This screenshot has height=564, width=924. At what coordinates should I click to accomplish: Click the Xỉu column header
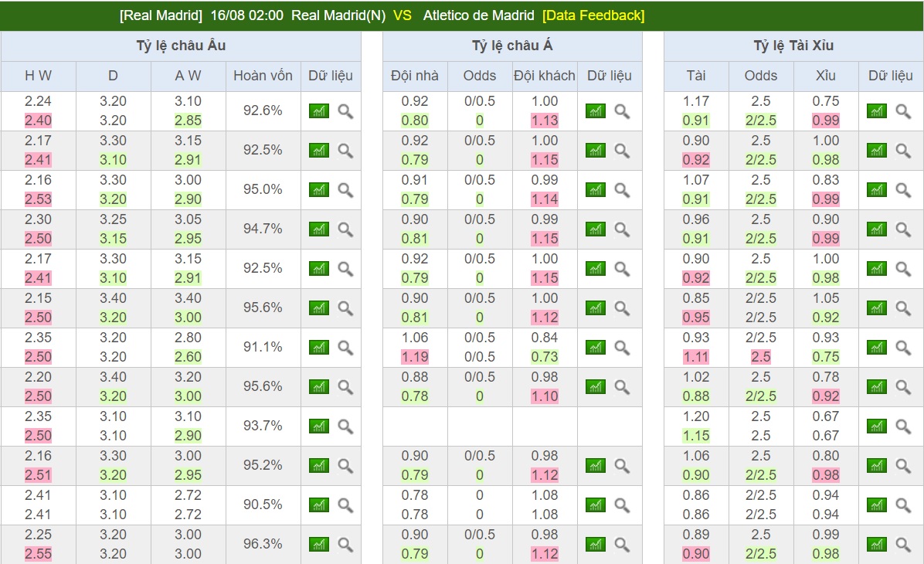coord(826,76)
